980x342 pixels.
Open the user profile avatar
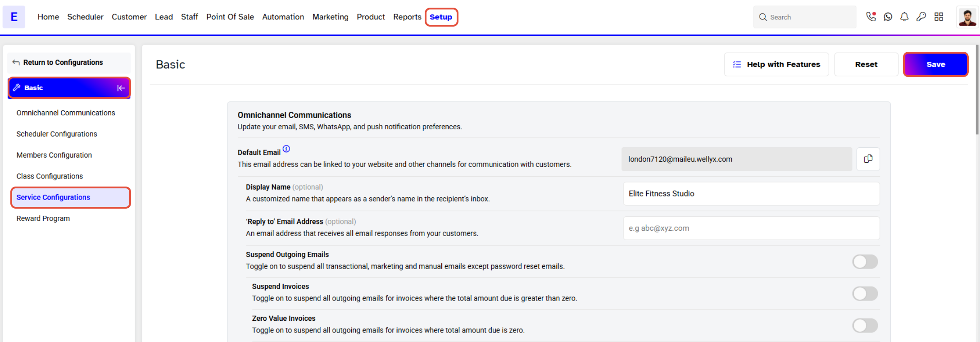pos(967,17)
